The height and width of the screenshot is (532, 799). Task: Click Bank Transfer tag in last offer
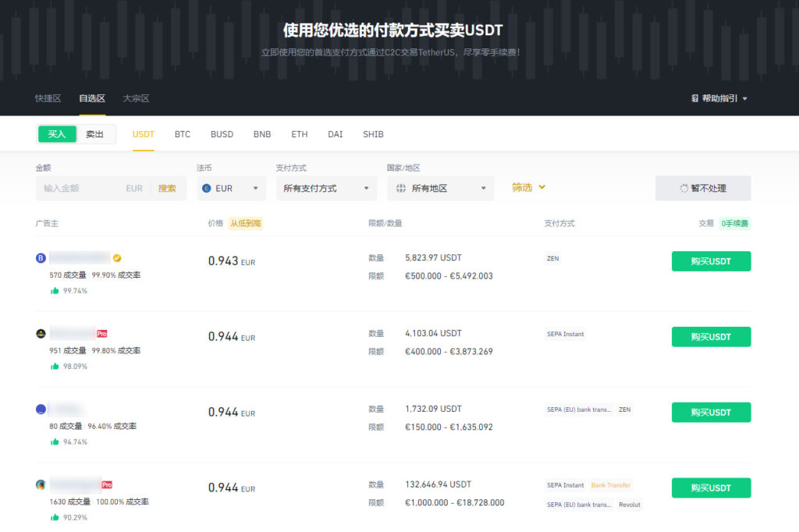point(611,485)
